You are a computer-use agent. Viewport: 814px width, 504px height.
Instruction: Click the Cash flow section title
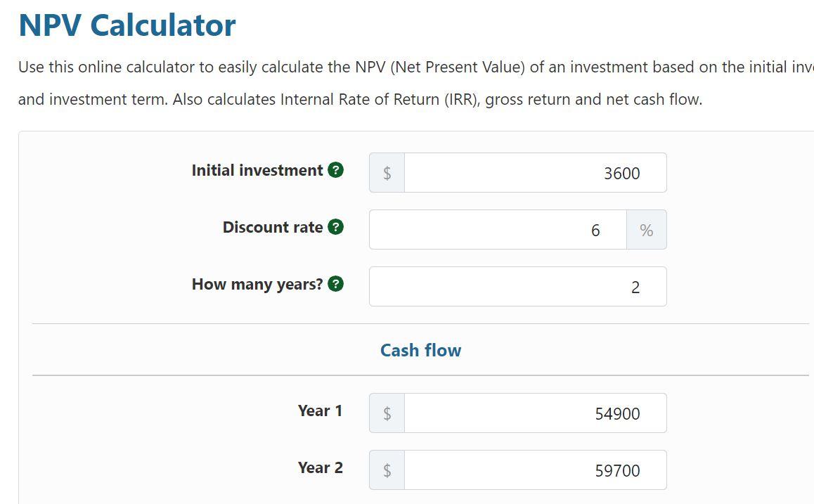[420, 350]
